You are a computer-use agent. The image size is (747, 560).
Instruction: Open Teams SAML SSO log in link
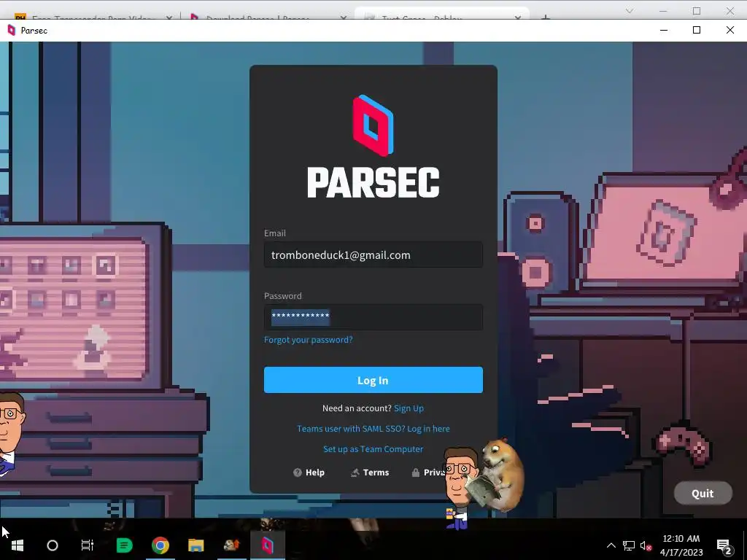pos(373,429)
